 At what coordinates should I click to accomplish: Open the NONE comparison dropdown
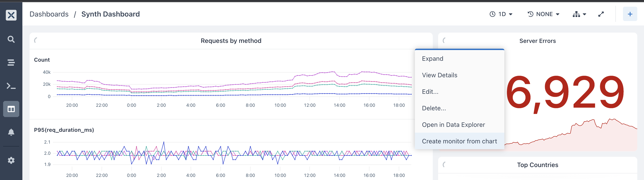(544, 14)
